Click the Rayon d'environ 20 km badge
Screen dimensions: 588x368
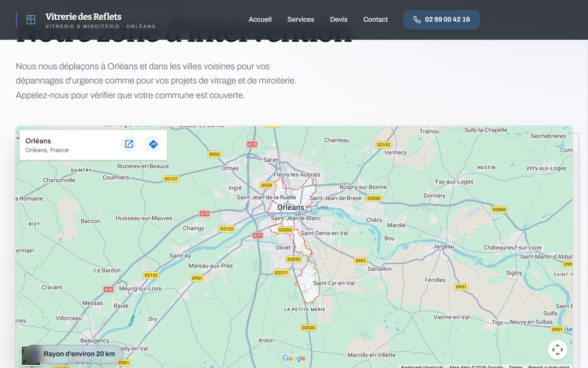pos(74,354)
